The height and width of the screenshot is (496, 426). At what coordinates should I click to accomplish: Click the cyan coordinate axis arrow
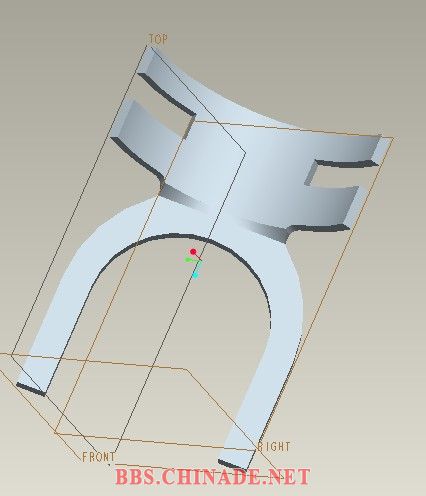[196, 275]
